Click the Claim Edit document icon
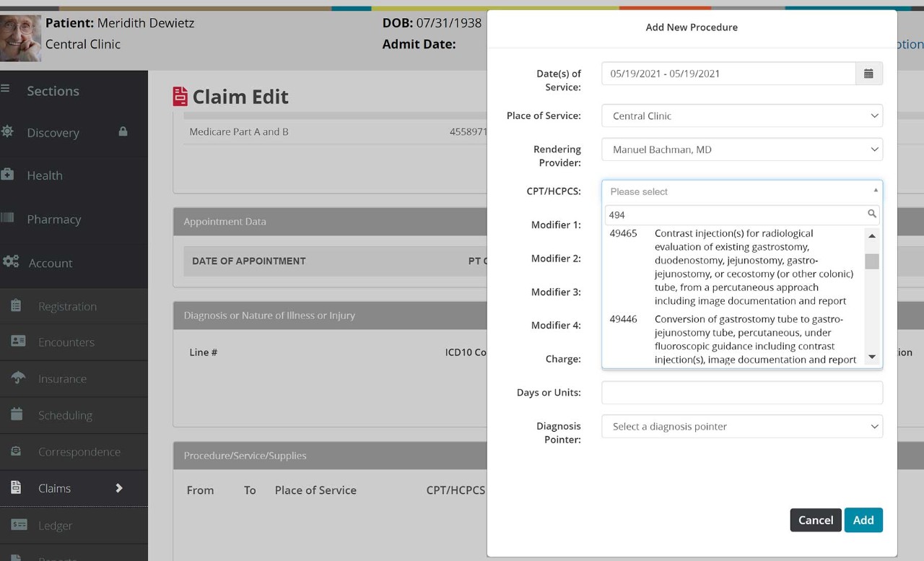 (x=180, y=95)
